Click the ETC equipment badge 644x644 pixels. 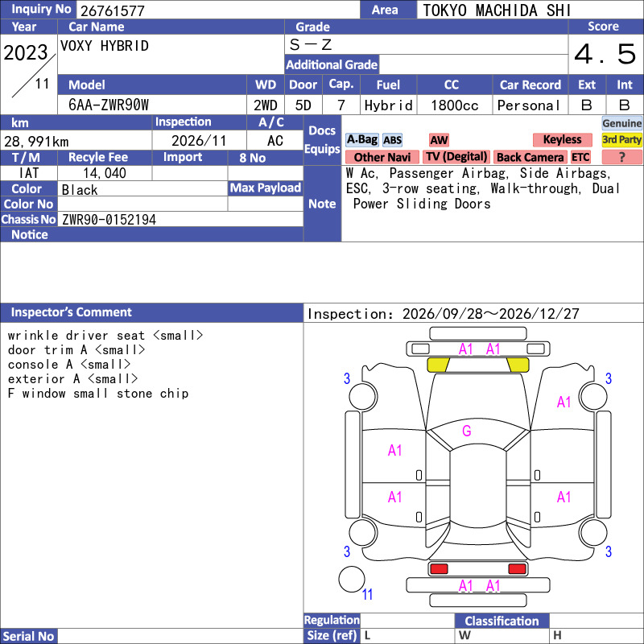(x=580, y=157)
